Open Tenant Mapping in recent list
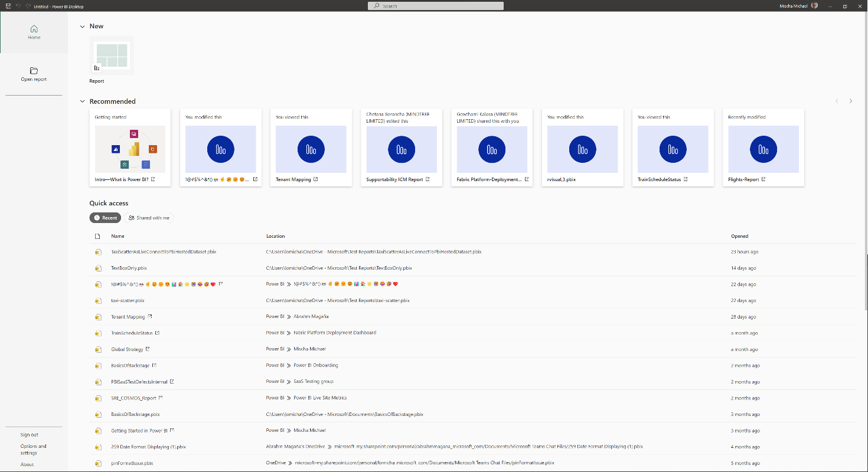The width and height of the screenshot is (868, 472). pos(128,317)
